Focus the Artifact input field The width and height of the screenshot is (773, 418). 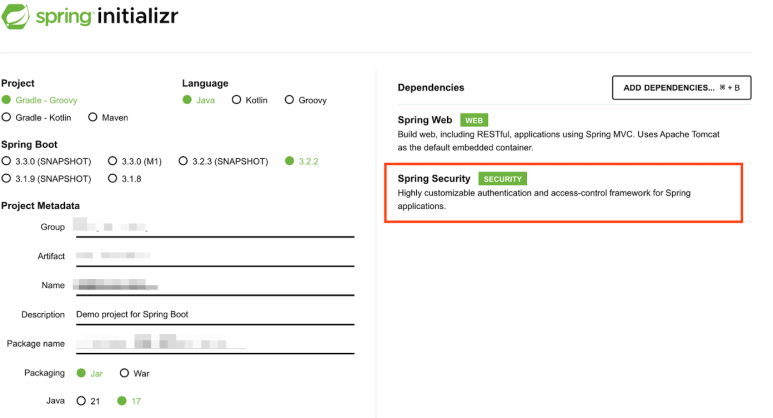coord(215,256)
